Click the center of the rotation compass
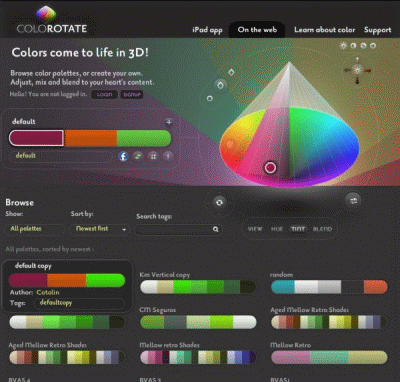 tap(358, 70)
